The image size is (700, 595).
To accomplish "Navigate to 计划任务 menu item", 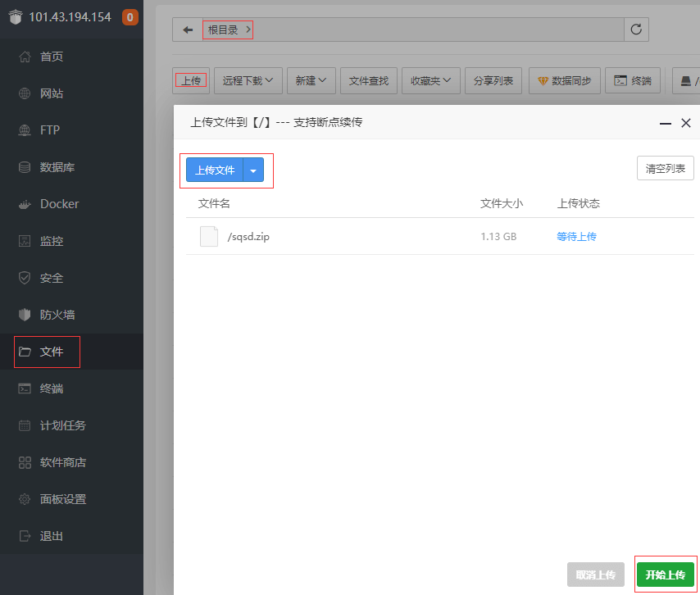I will (x=63, y=425).
